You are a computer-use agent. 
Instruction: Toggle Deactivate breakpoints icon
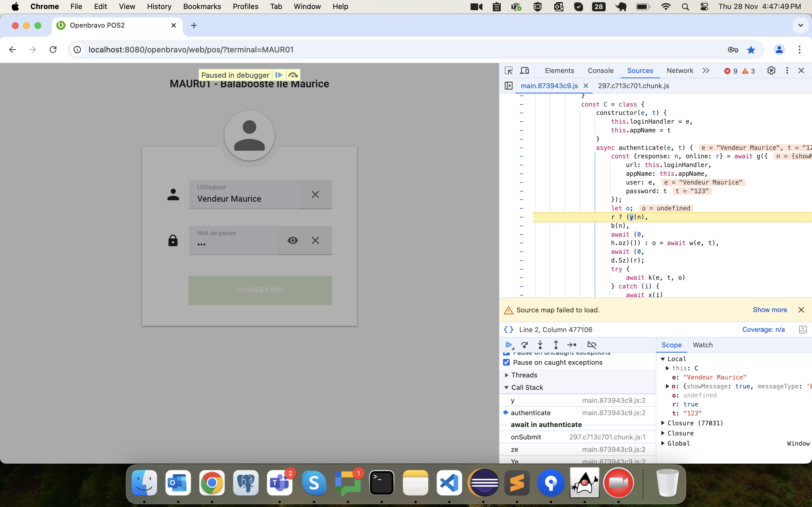[592, 345]
